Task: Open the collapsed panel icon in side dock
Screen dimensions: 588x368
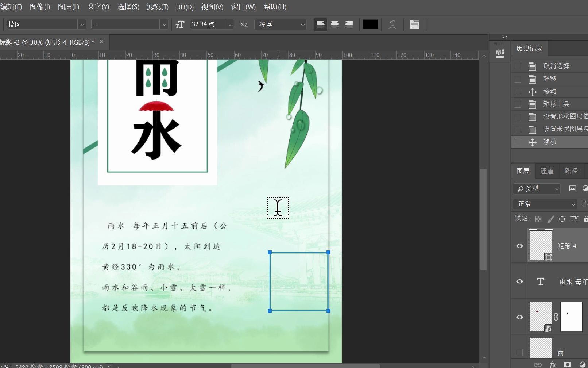Action: pyautogui.click(x=500, y=54)
